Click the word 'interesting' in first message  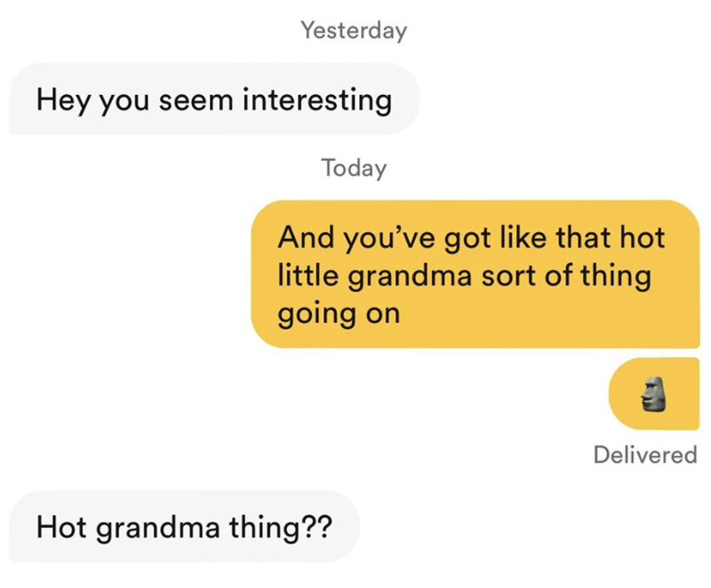(318, 99)
